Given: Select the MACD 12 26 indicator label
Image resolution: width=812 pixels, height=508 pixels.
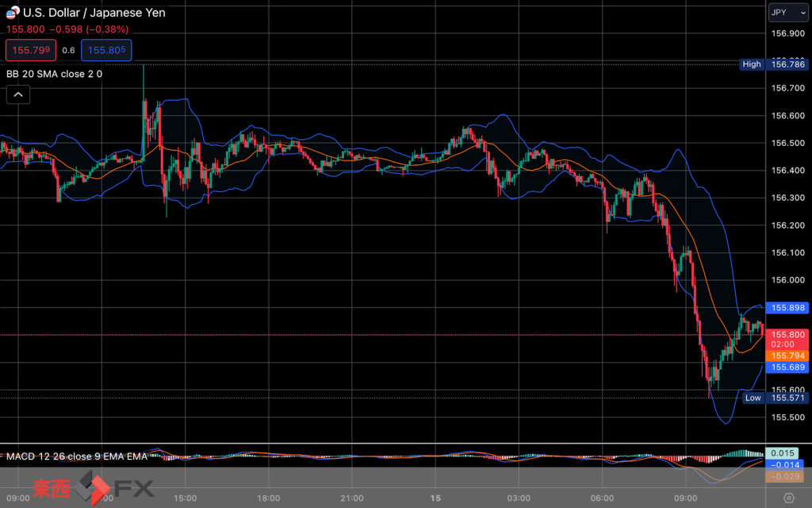Looking at the screenshot, I should (77, 456).
